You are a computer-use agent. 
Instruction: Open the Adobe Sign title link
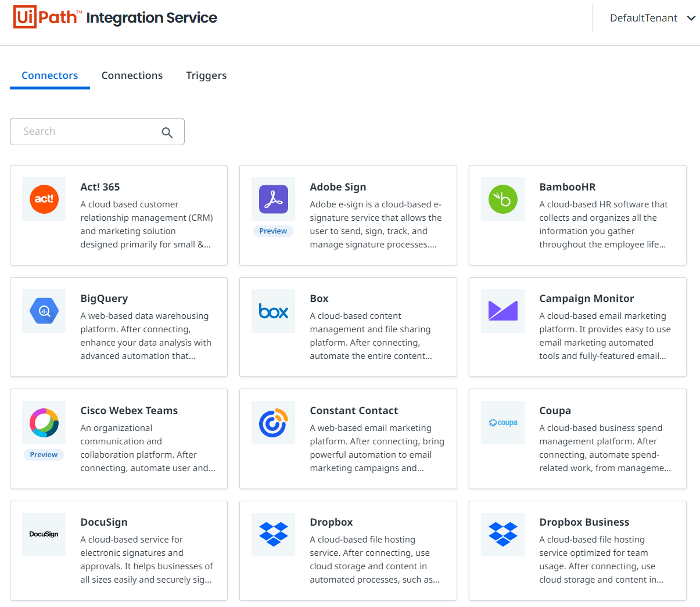(338, 187)
